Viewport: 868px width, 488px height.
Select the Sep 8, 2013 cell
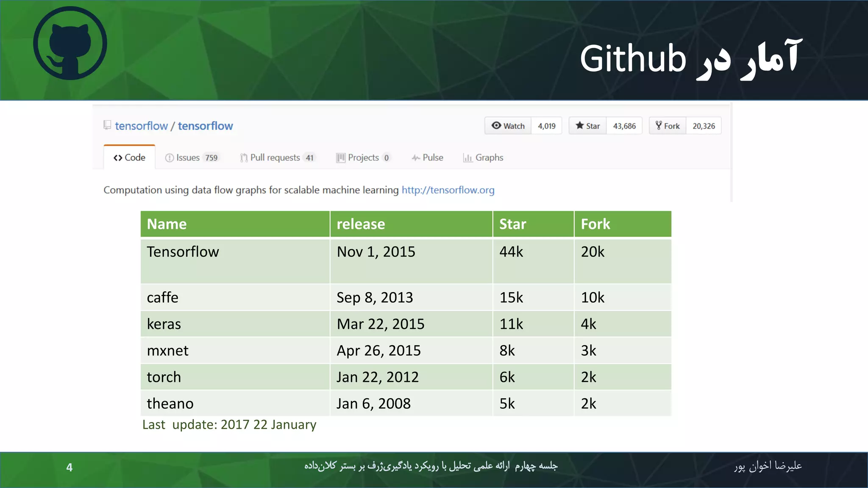(411, 297)
